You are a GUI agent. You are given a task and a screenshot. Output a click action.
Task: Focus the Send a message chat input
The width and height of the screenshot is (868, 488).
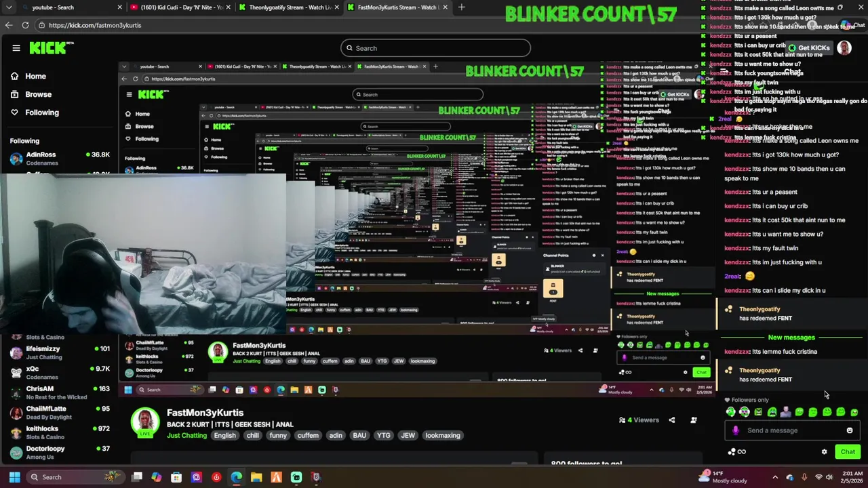(792, 430)
